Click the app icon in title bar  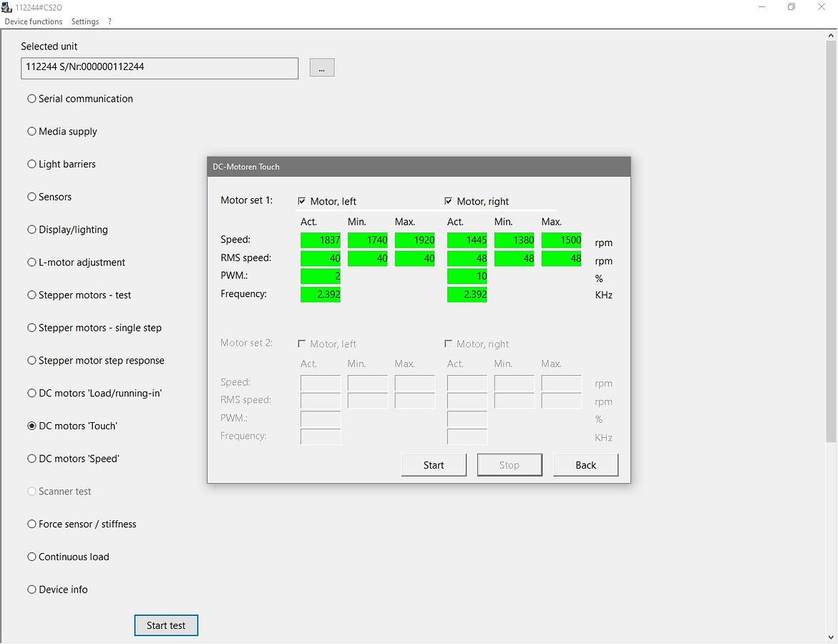click(x=7, y=7)
